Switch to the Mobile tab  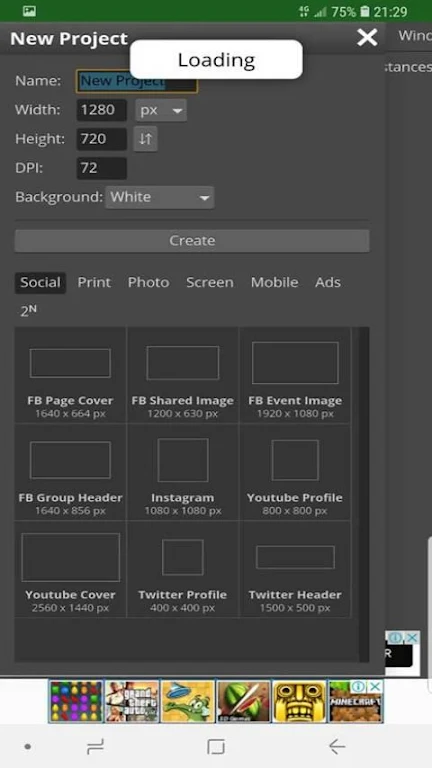point(274,282)
